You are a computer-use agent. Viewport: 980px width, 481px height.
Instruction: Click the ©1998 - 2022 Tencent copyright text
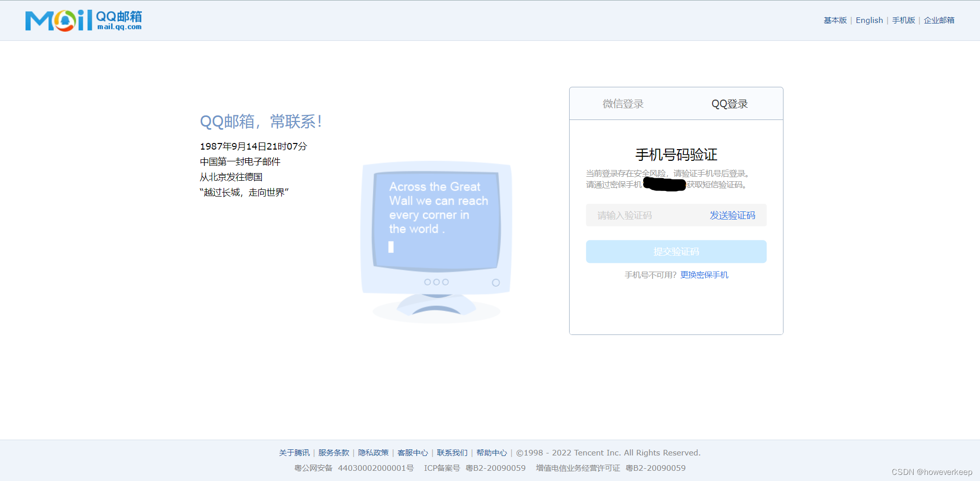coord(608,453)
